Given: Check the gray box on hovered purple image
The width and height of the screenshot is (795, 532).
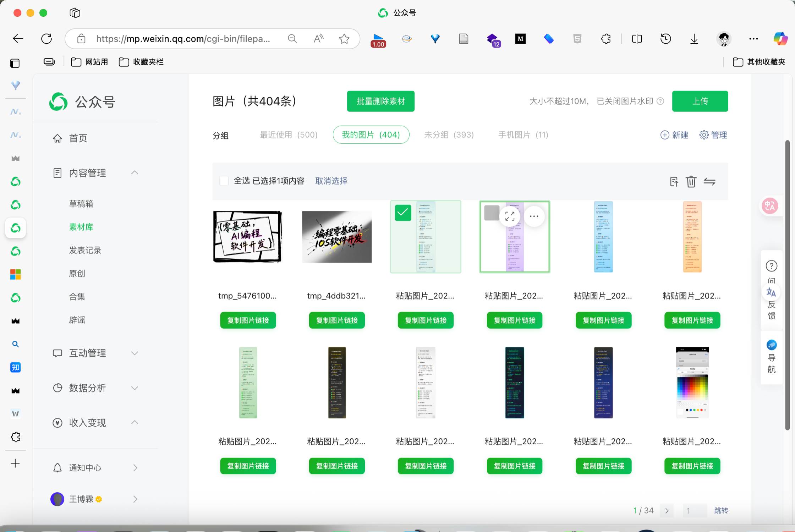Looking at the screenshot, I should (491, 213).
